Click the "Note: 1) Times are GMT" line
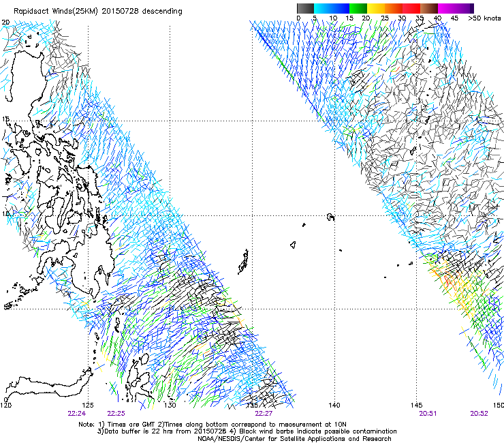This screenshot has height=443, width=504. point(212,425)
